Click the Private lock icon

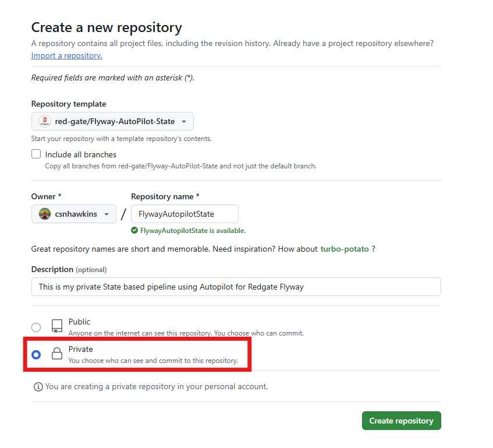click(x=56, y=354)
